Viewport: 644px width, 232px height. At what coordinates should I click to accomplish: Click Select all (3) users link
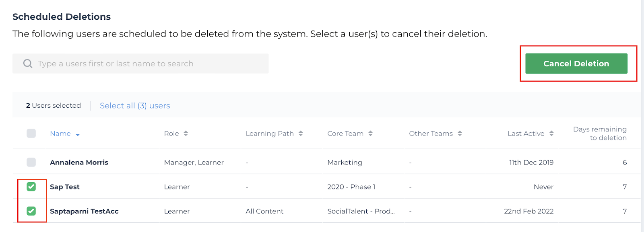(135, 105)
